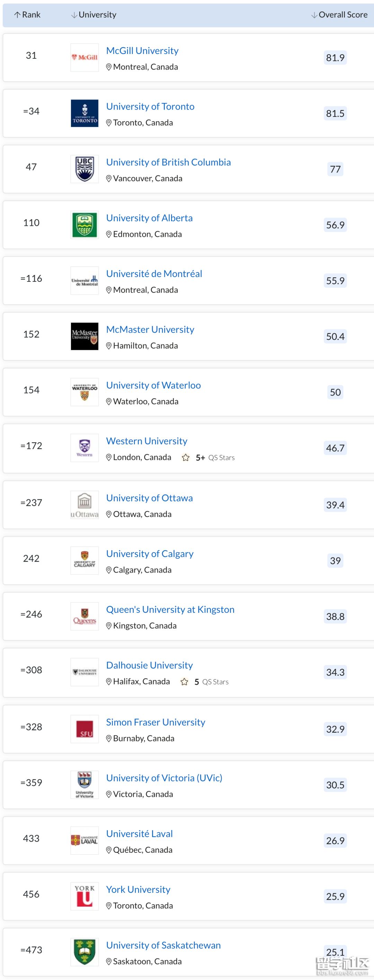Open the Université de Montréal link
The width and height of the screenshot is (374, 980).
[154, 274]
